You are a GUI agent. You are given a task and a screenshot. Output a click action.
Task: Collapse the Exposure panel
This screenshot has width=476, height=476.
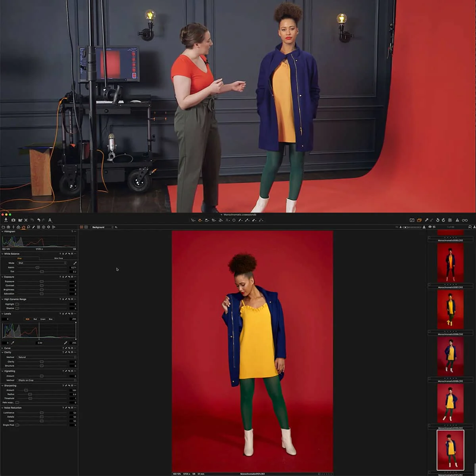2,277
